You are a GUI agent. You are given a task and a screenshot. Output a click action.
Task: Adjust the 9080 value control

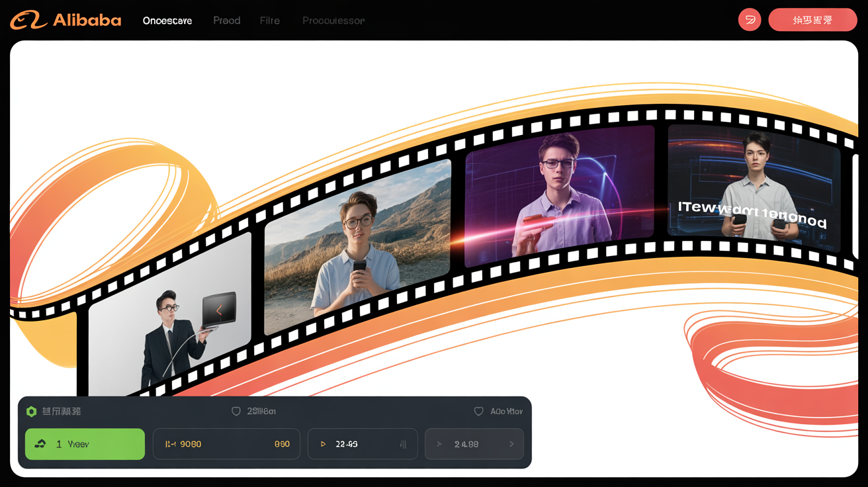tap(226, 444)
